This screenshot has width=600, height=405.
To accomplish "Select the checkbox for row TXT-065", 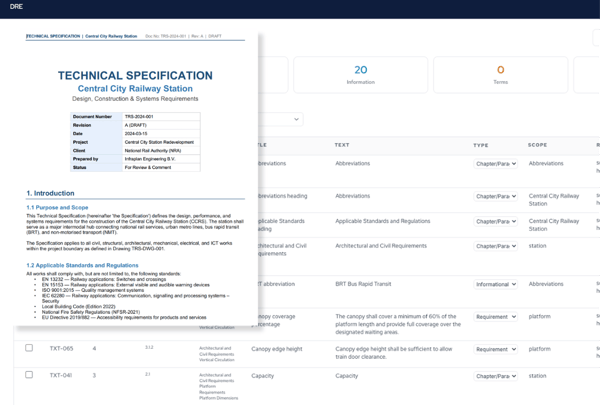I will click(29, 349).
